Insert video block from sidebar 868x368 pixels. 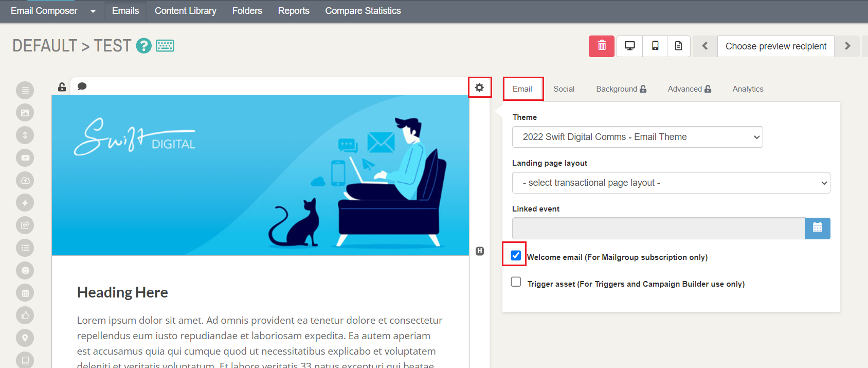pos(25,157)
